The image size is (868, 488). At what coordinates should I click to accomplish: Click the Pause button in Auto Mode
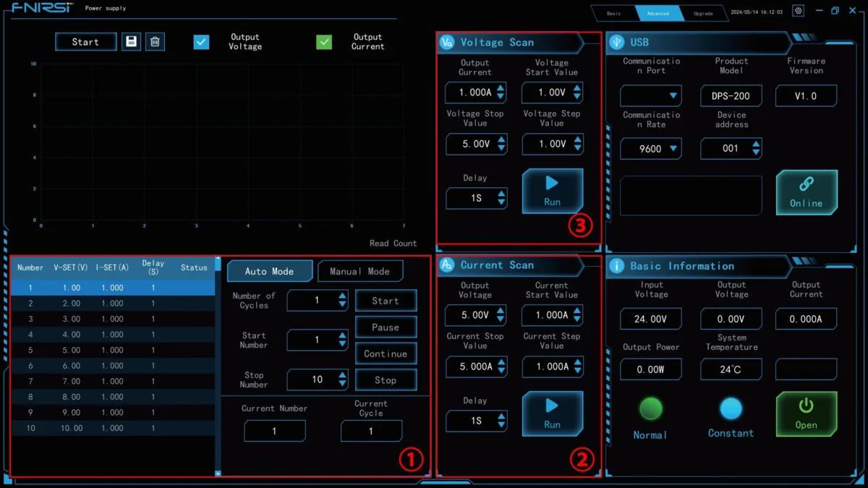(x=386, y=327)
